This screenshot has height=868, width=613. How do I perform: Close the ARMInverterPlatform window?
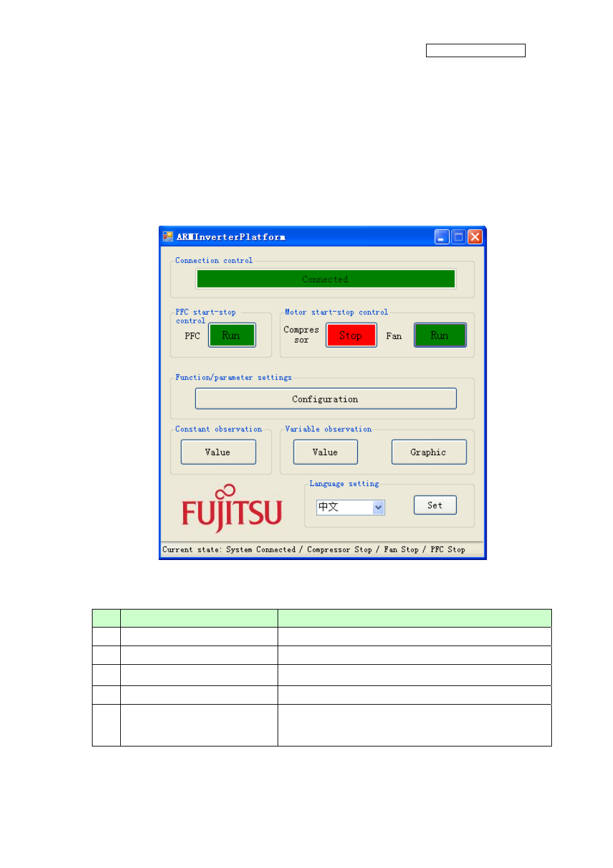pyautogui.click(x=475, y=237)
